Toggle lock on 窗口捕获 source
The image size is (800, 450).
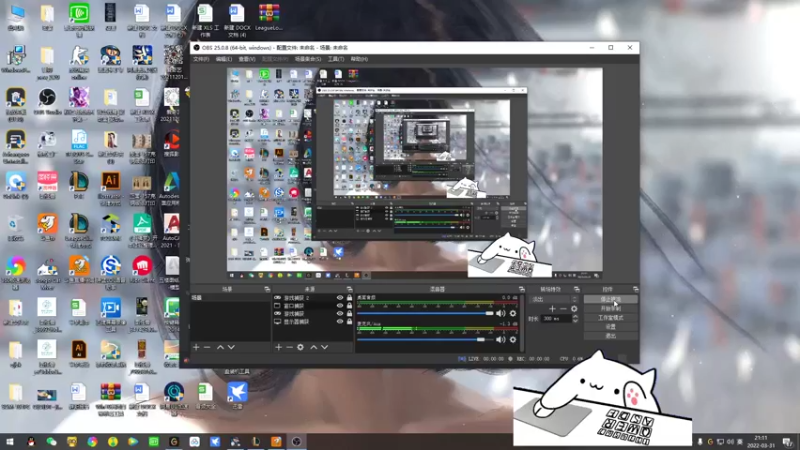pos(349,306)
